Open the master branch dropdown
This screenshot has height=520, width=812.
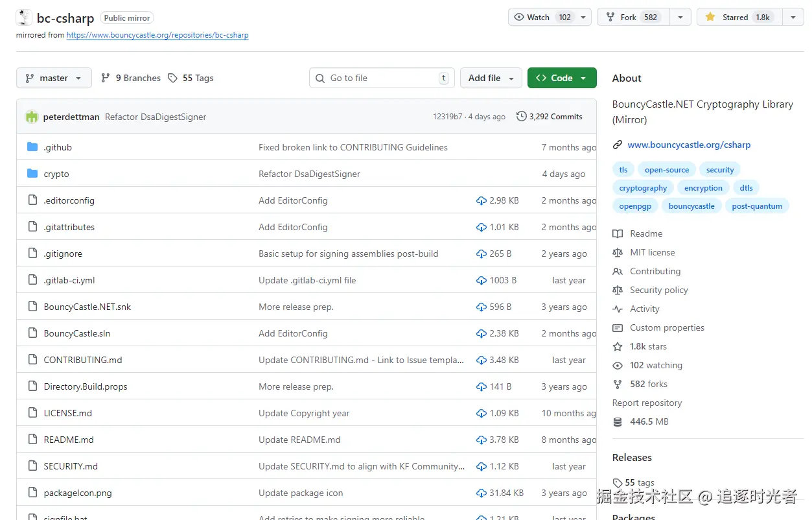54,78
